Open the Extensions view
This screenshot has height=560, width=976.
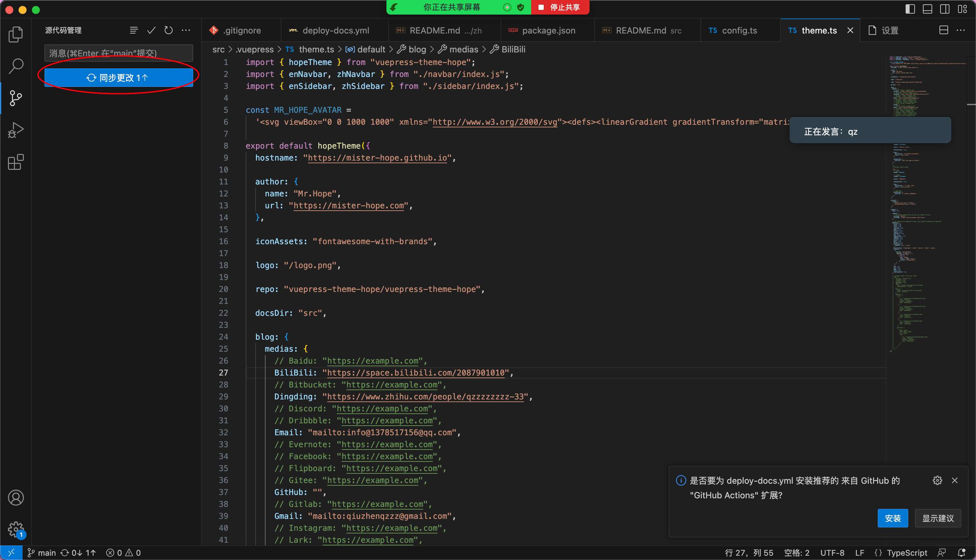click(x=15, y=162)
